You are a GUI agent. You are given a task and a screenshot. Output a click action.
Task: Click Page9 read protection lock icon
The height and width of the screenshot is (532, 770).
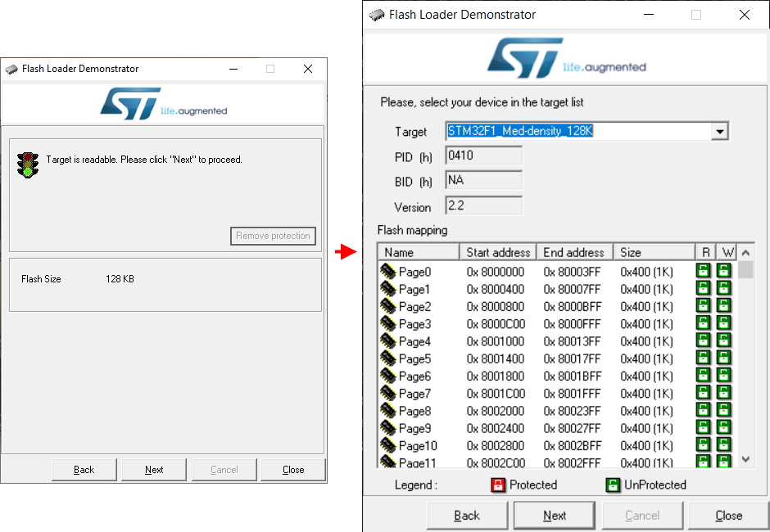click(x=703, y=427)
